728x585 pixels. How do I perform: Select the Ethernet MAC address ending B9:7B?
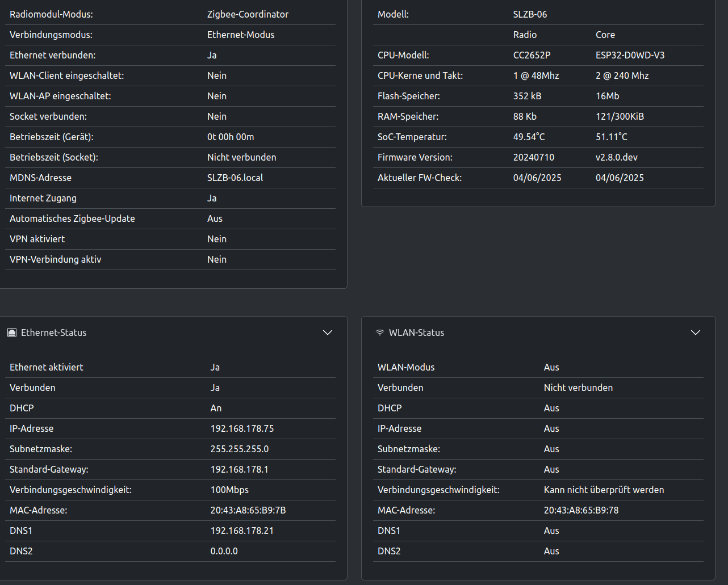tap(248, 510)
